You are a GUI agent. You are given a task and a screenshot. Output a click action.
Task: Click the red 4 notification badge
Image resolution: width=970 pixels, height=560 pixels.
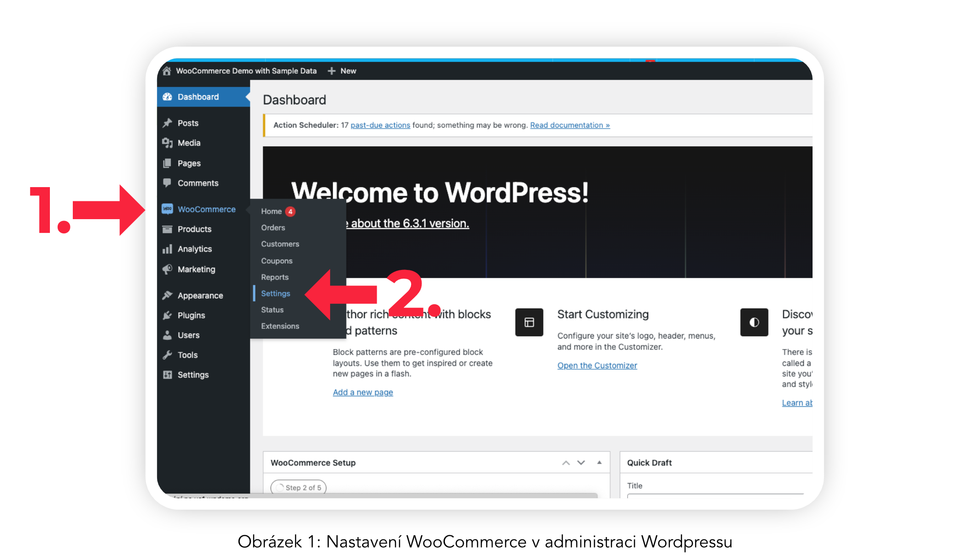click(290, 211)
